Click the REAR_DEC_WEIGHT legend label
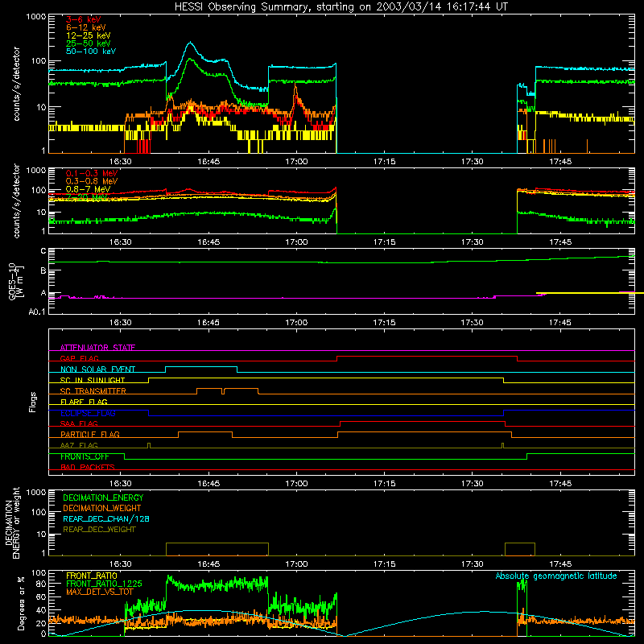 click(x=99, y=530)
